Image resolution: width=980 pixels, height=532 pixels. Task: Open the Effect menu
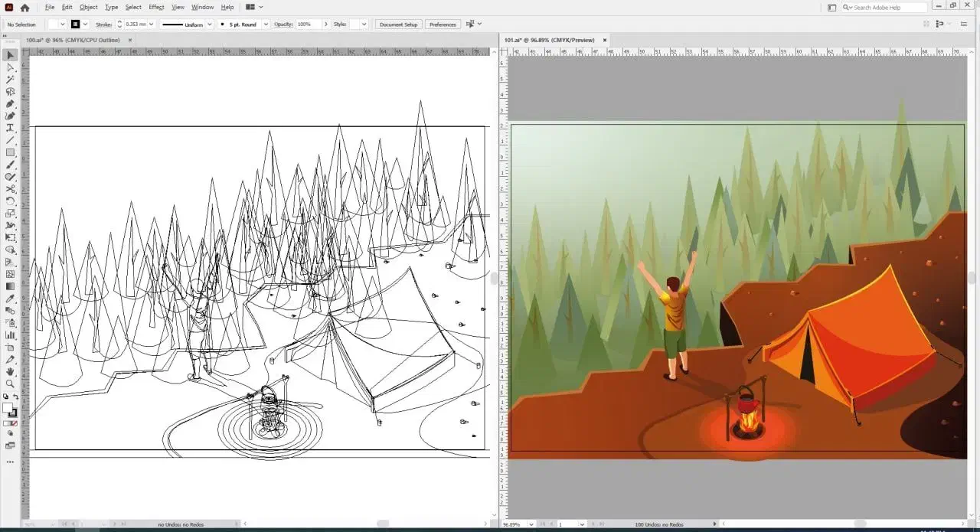[156, 7]
